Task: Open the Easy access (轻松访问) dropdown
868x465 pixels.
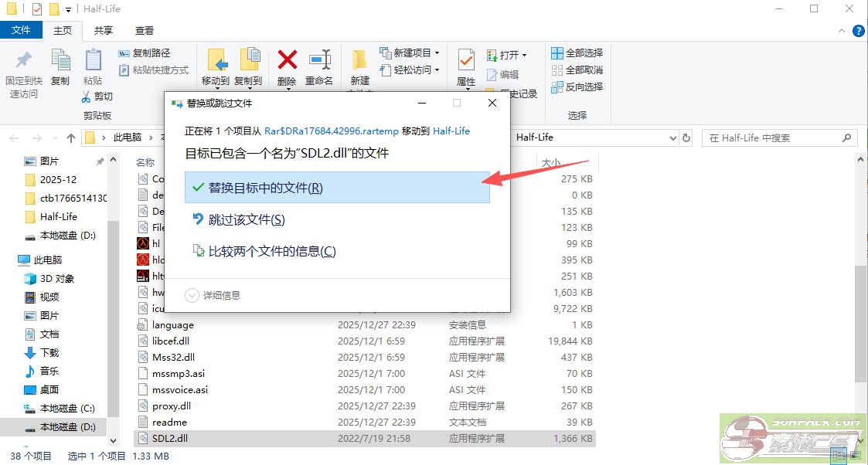Action: (410, 70)
